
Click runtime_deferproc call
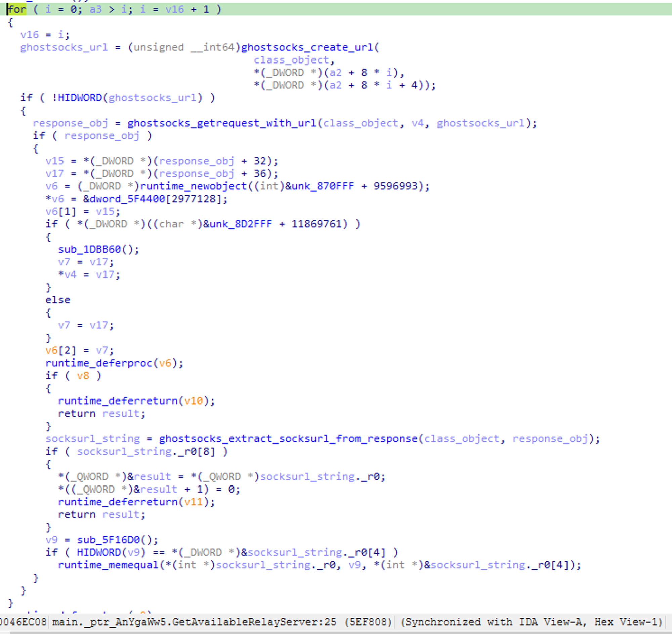coord(99,363)
